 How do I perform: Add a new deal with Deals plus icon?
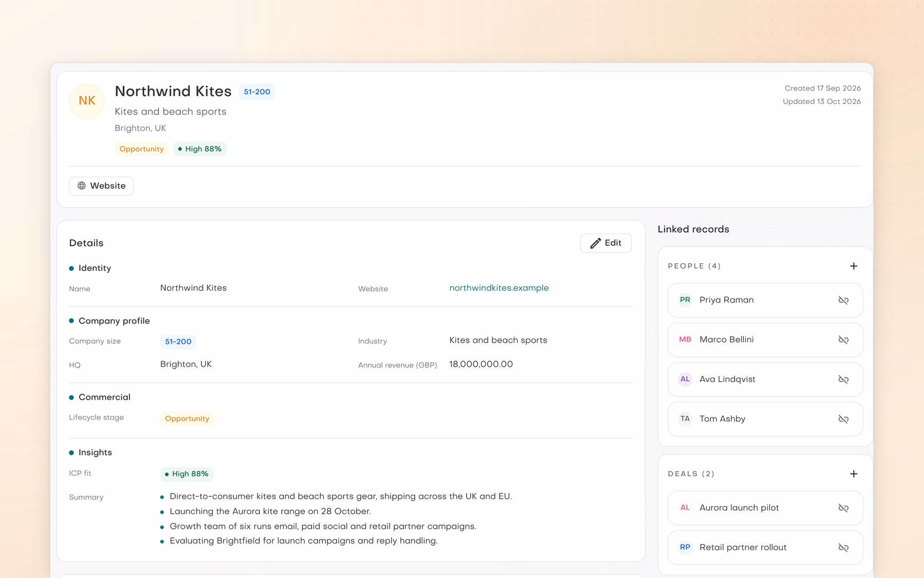pos(854,474)
